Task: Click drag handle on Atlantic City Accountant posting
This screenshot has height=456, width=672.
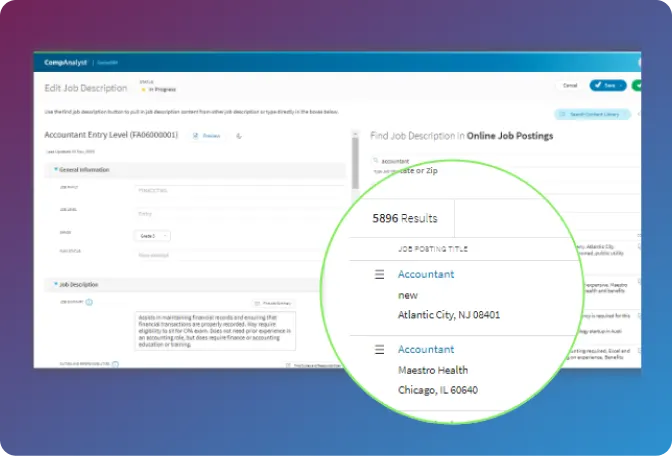Action: click(379, 274)
